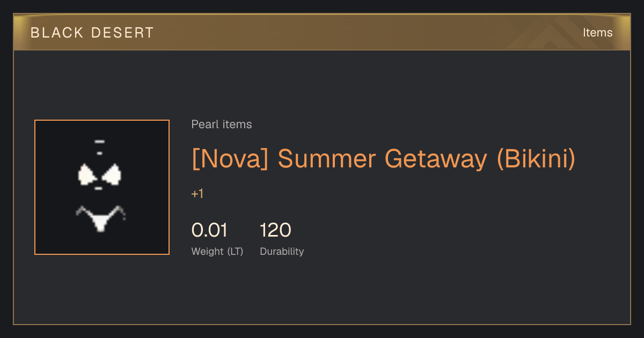Click the dash marks above bikini top
Image resolution: width=644 pixels, height=338 pixels.
coord(99,148)
